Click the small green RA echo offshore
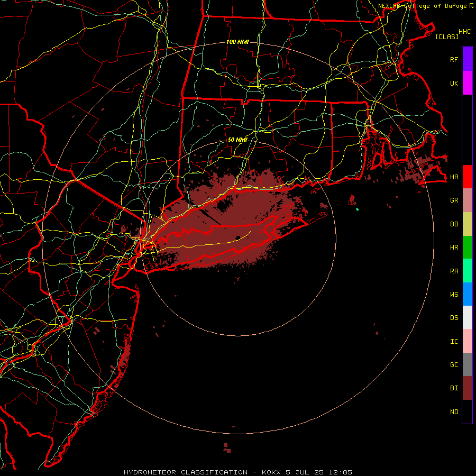The image size is (476, 476). pos(358,209)
